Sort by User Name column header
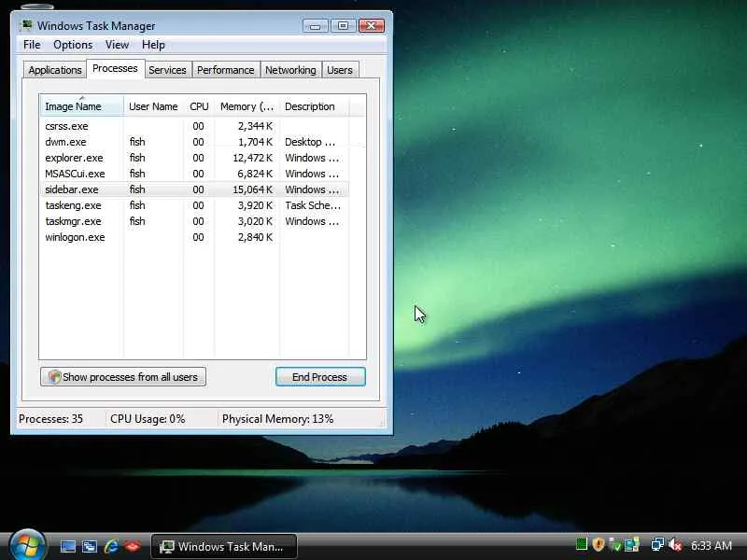Screen dimensions: 747x560 pyautogui.click(x=153, y=106)
